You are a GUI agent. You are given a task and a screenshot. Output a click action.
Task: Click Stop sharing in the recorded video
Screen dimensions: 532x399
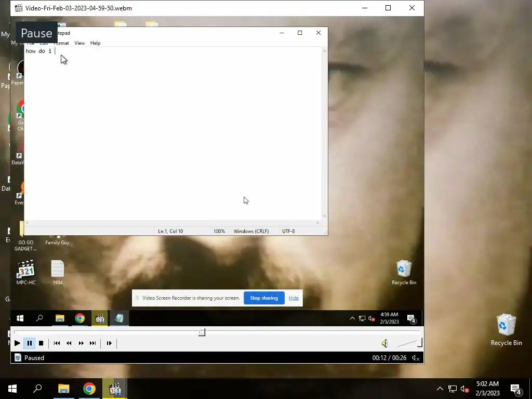[264, 298]
